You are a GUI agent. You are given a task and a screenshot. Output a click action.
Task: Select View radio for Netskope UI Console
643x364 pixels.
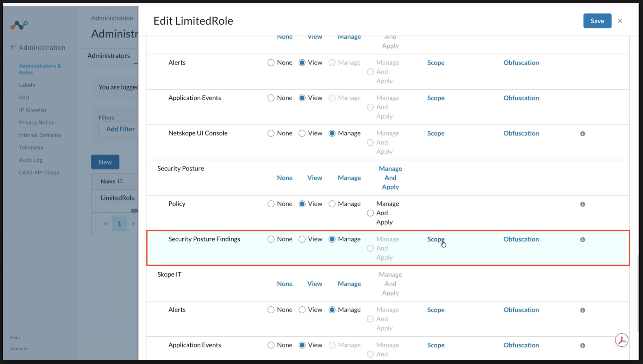(x=302, y=133)
